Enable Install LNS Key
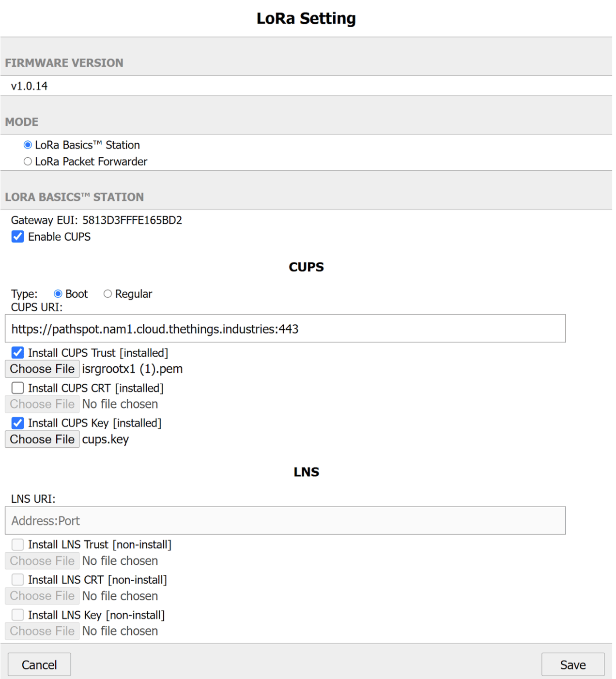616x679 pixels. tap(17, 615)
